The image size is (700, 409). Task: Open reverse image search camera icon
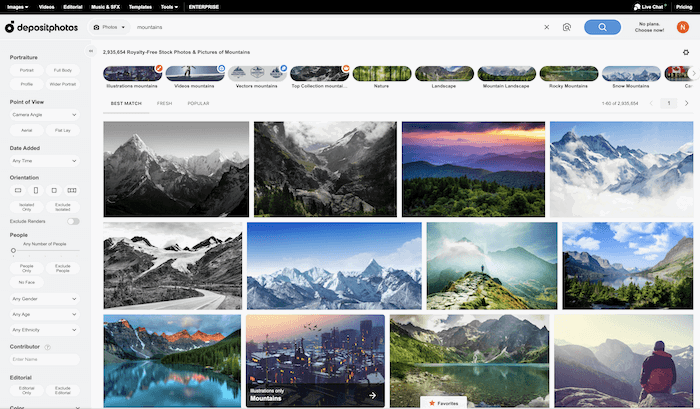coord(566,28)
